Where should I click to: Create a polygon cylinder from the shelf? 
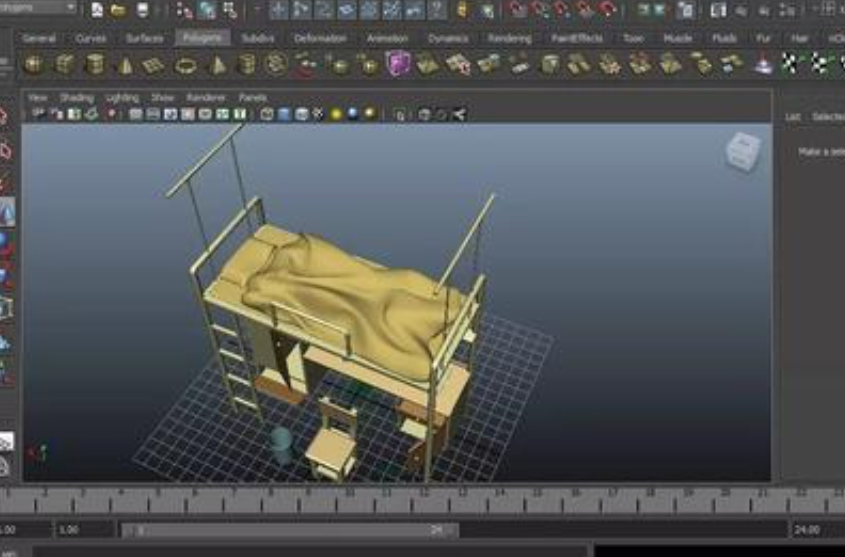pyautogui.click(x=95, y=65)
